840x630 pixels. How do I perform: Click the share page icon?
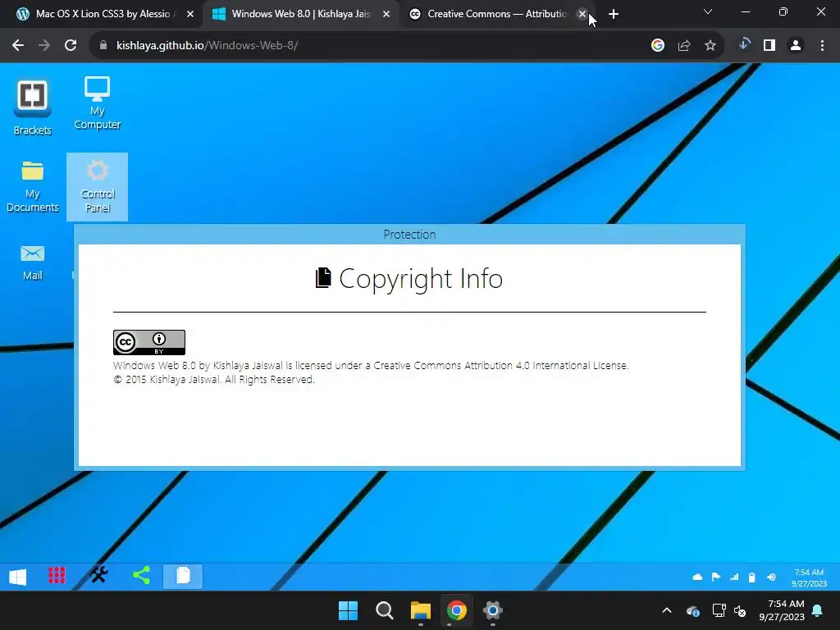pyautogui.click(x=684, y=46)
